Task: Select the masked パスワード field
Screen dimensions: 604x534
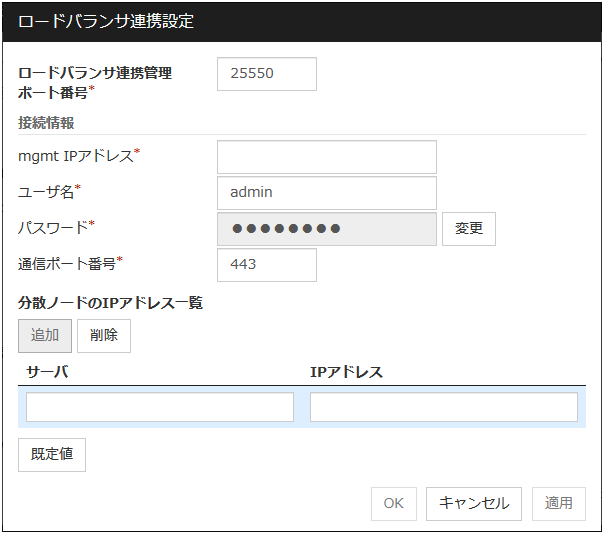Action: click(326, 229)
